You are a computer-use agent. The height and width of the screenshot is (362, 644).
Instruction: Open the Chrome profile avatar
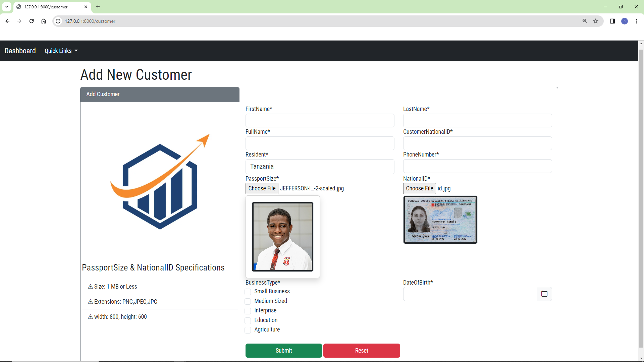point(625,21)
